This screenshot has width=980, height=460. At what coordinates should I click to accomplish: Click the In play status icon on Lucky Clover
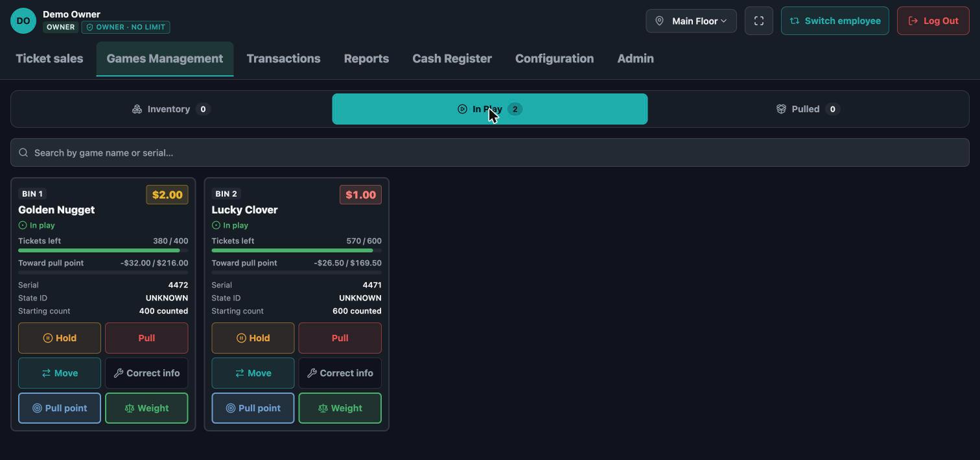pos(216,225)
